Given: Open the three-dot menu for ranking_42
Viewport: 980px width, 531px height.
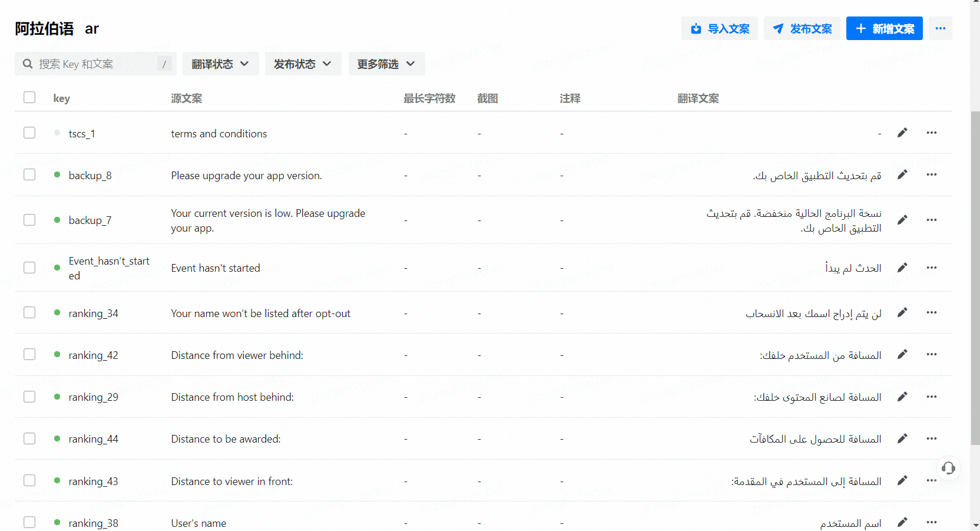Looking at the screenshot, I should (931, 354).
